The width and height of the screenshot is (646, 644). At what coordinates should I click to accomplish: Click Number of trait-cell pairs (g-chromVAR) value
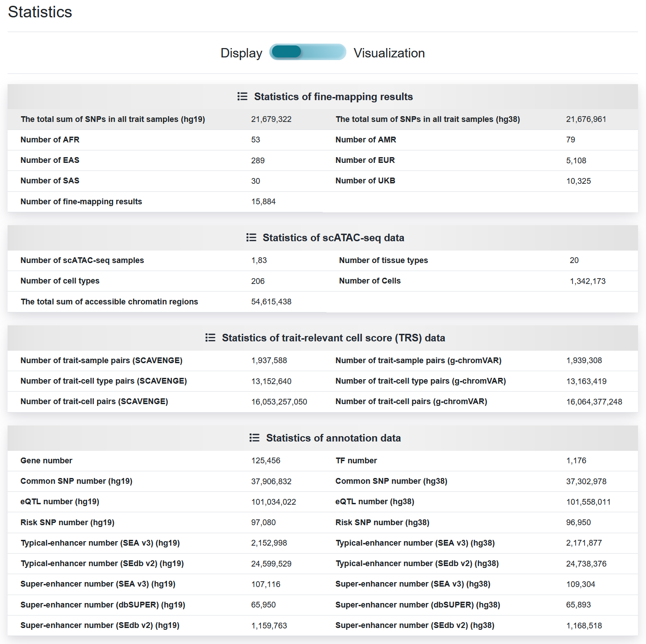[594, 402]
